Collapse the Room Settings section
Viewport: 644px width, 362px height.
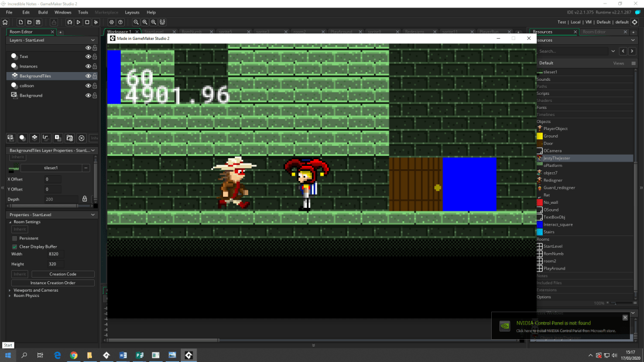(11, 221)
